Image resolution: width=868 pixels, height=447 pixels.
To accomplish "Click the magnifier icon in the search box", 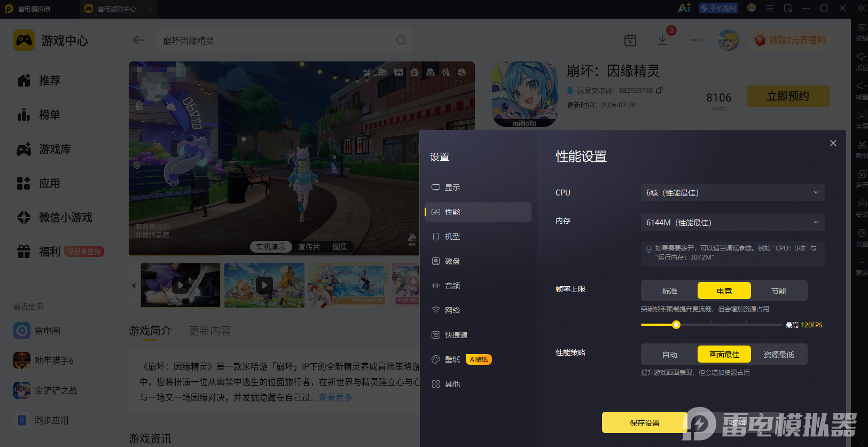I will [401, 41].
